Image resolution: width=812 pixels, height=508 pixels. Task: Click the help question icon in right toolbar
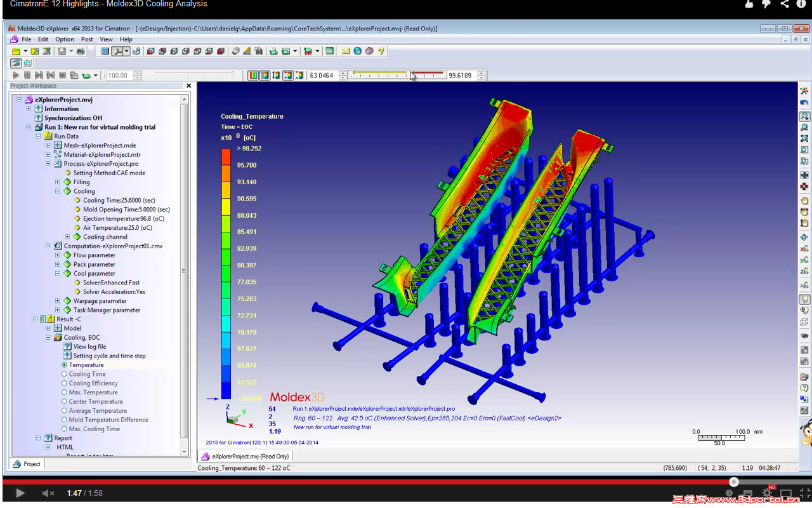[804, 387]
